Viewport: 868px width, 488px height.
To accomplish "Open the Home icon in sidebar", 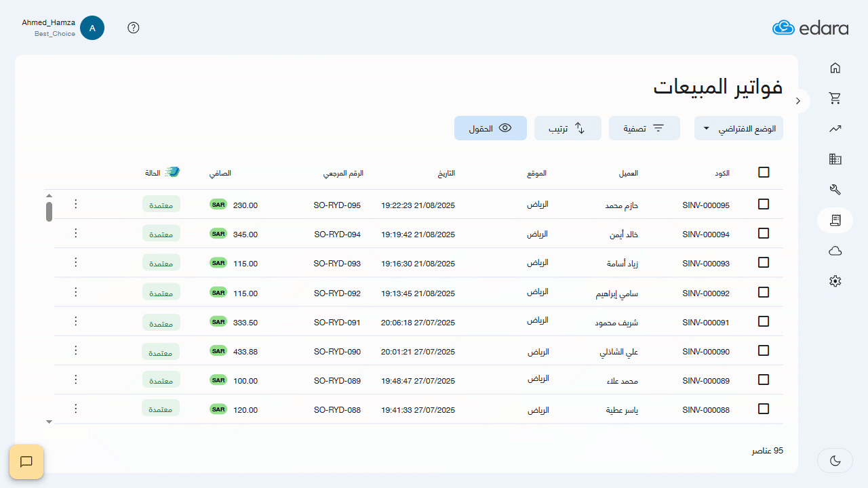I will tap(835, 68).
